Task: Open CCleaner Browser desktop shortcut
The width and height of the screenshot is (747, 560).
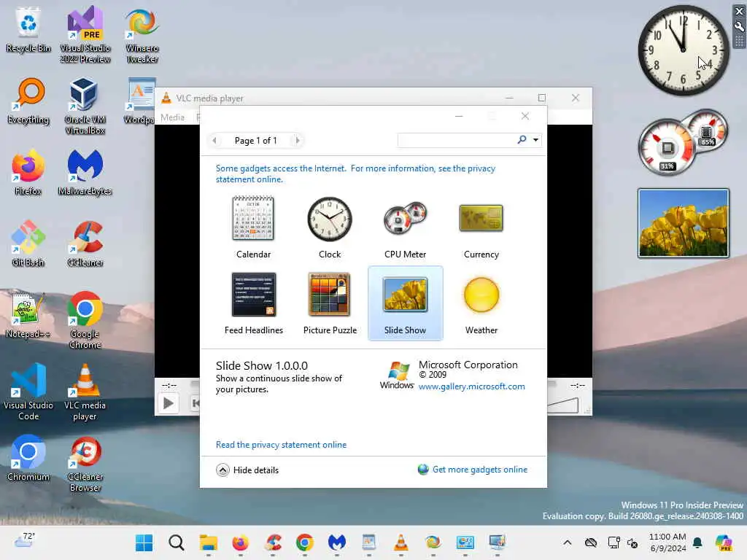Action: click(x=85, y=463)
